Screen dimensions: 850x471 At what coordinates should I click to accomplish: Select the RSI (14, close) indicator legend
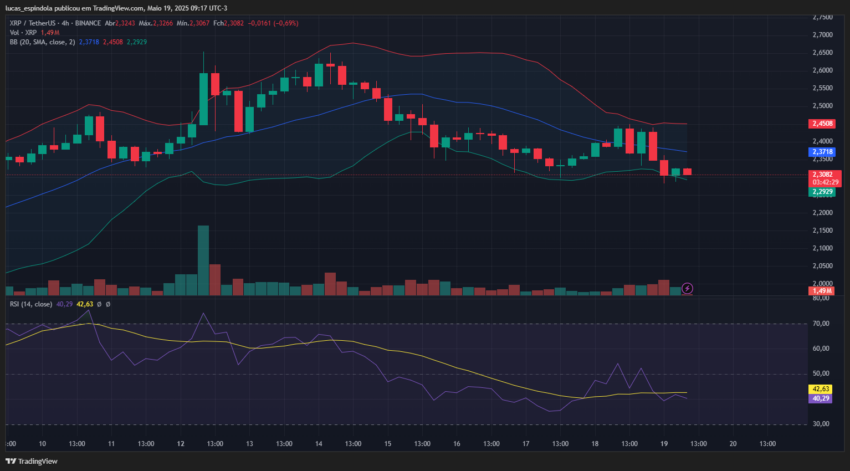click(x=31, y=304)
